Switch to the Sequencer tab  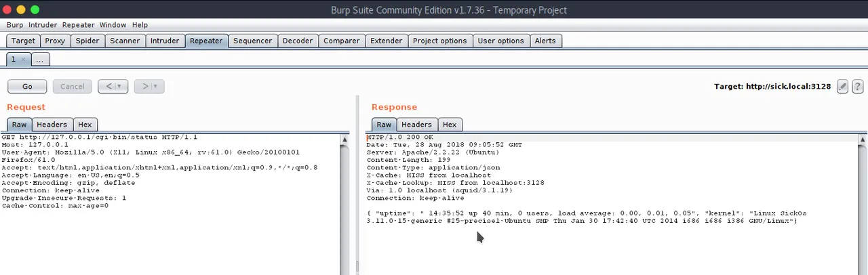coord(252,41)
